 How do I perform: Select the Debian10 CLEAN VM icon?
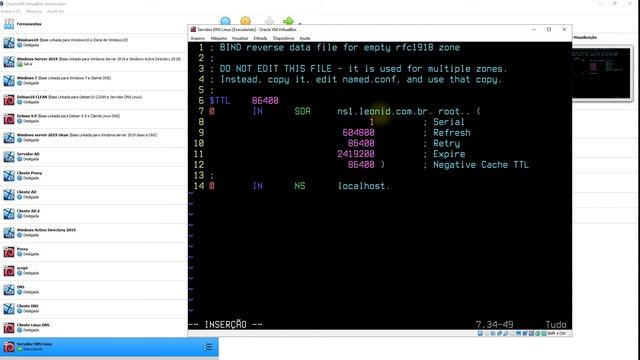(9, 100)
